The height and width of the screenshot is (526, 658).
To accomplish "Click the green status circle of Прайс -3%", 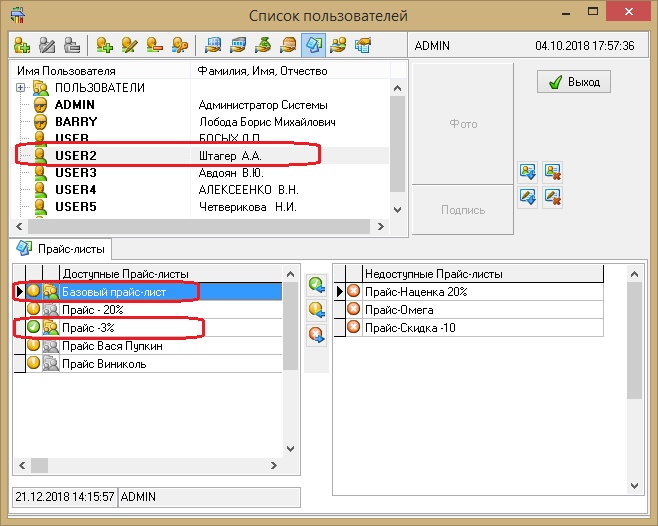I will [32, 327].
